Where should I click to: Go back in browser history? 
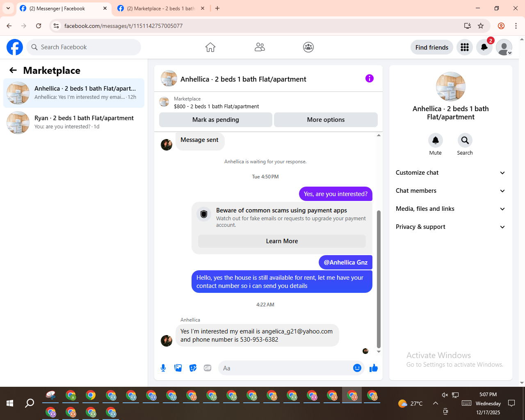point(9,26)
